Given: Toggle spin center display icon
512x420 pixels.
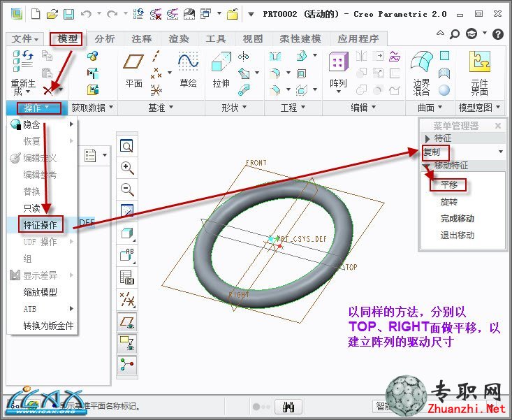Looking at the screenshot, I should (127, 365).
